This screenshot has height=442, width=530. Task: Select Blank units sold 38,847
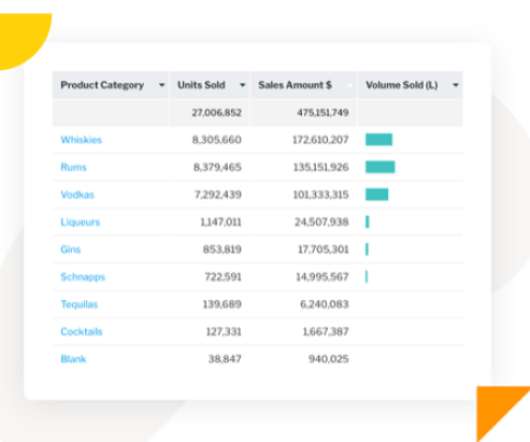225,359
